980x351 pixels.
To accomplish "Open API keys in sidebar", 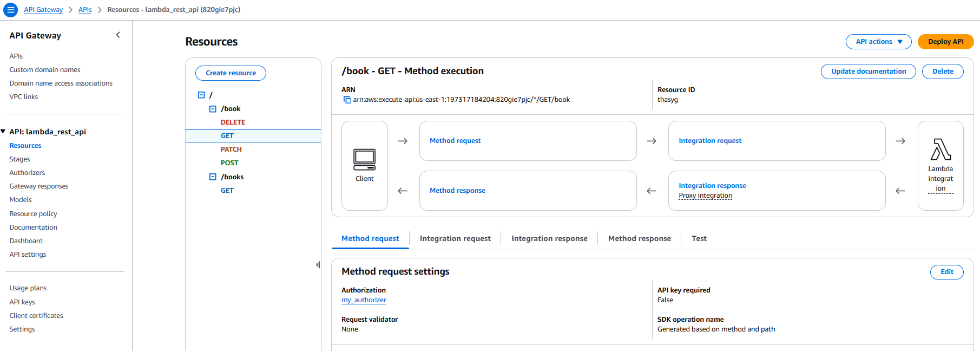I will click(22, 302).
